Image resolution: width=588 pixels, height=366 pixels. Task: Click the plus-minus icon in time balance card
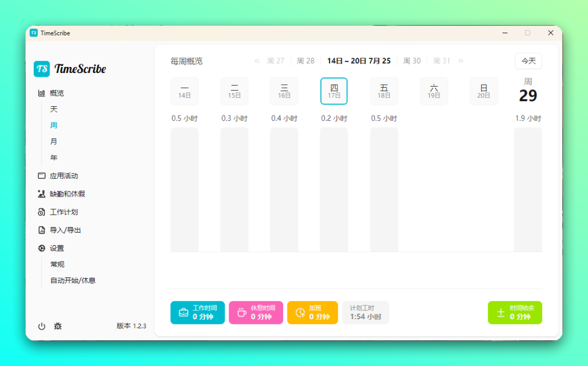[x=501, y=313]
